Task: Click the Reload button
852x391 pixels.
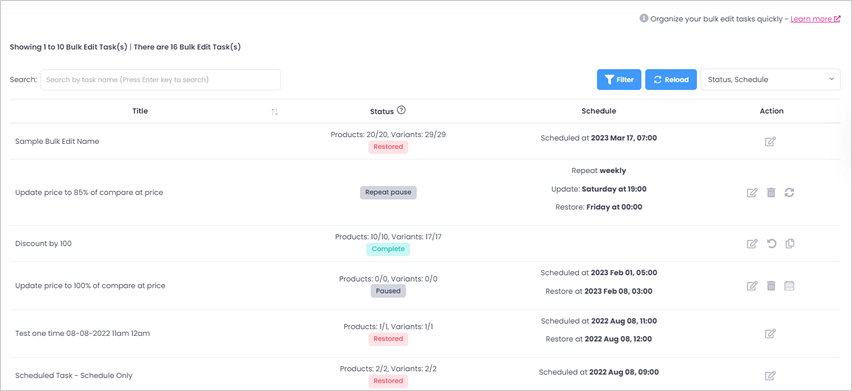Action: 671,79
